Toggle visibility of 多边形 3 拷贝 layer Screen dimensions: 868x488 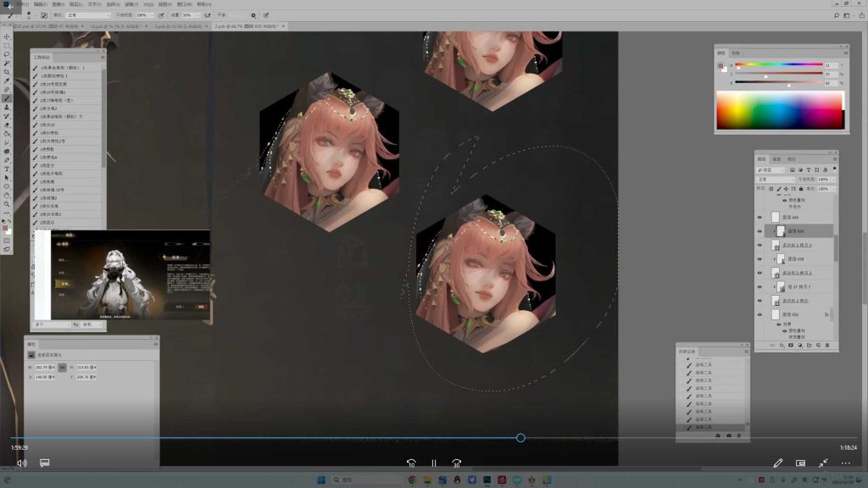[759, 301]
